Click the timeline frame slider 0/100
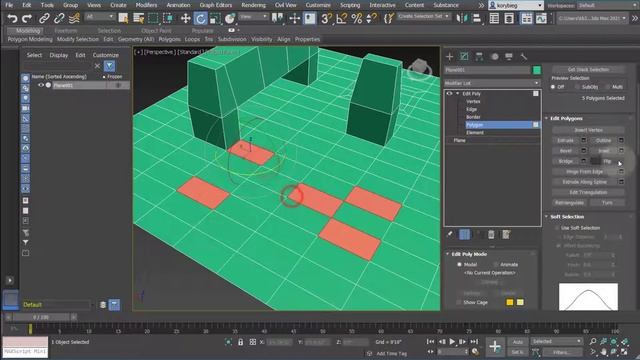This screenshot has height=360, width=640. coord(41,317)
